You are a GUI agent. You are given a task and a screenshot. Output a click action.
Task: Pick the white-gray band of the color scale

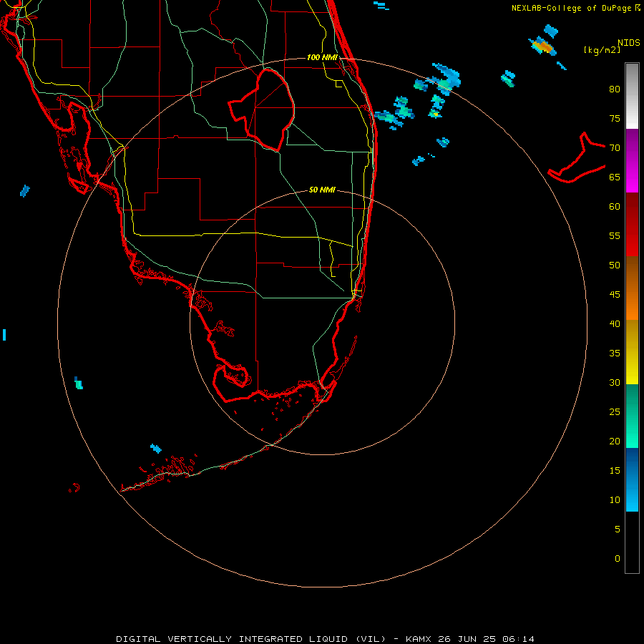click(632, 96)
